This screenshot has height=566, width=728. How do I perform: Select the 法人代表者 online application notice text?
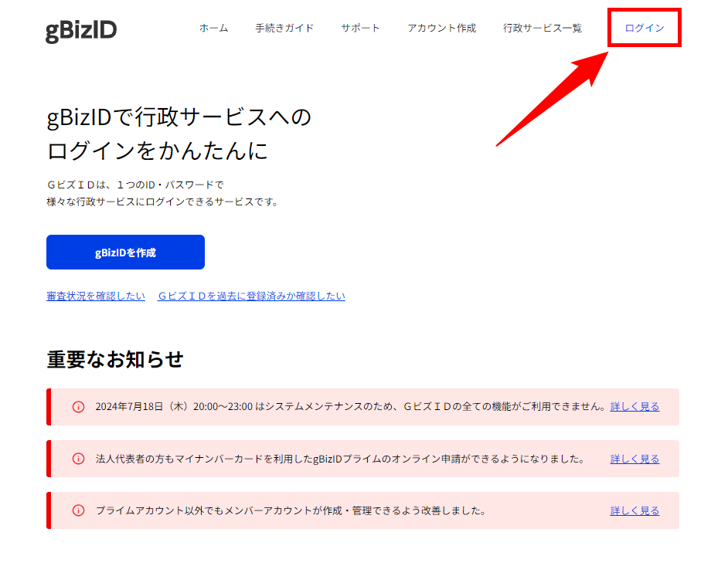340,459
